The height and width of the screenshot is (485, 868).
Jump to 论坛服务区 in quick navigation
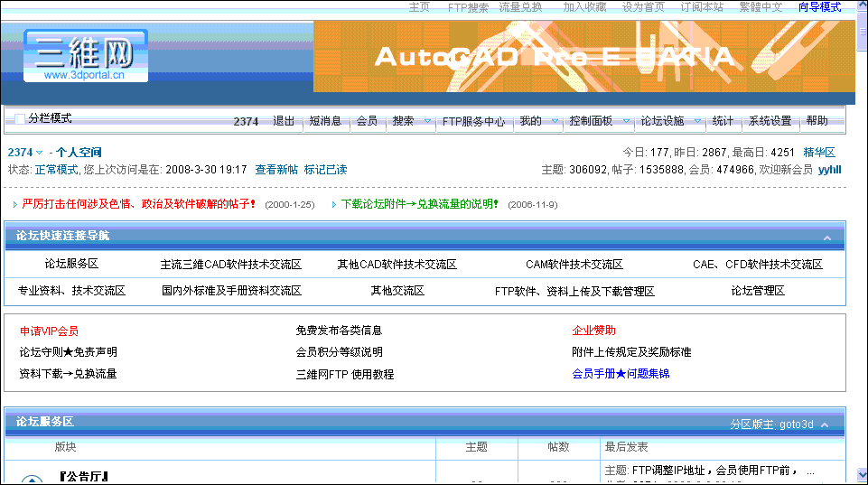71,264
